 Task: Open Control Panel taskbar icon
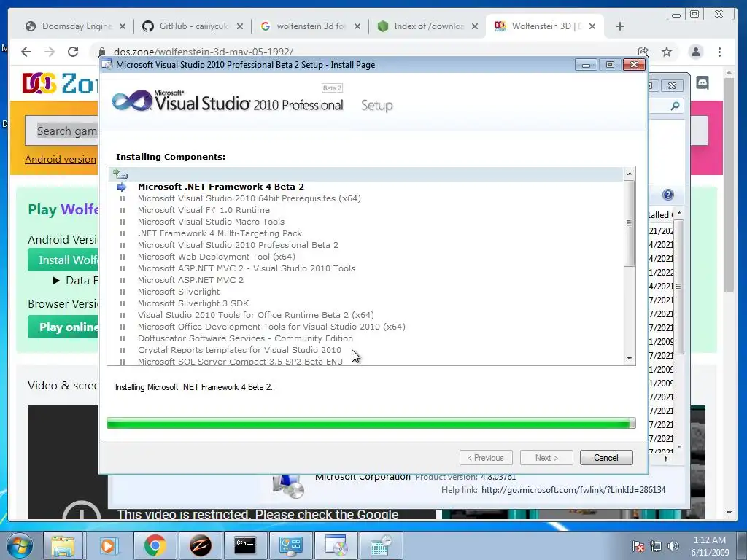tap(290, 545)
